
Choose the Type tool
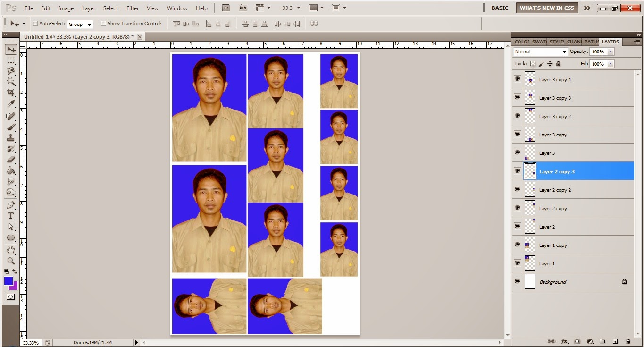point(11,215)
